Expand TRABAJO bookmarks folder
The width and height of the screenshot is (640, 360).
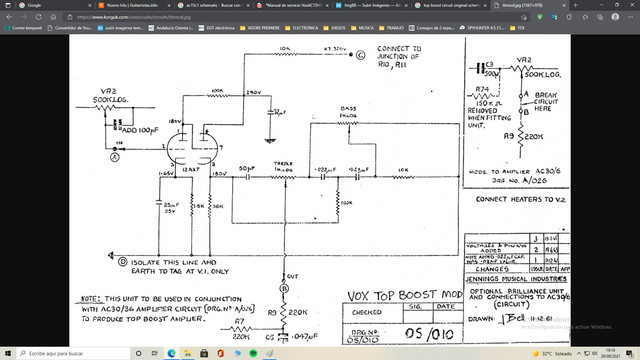click(x=391, y=28)
